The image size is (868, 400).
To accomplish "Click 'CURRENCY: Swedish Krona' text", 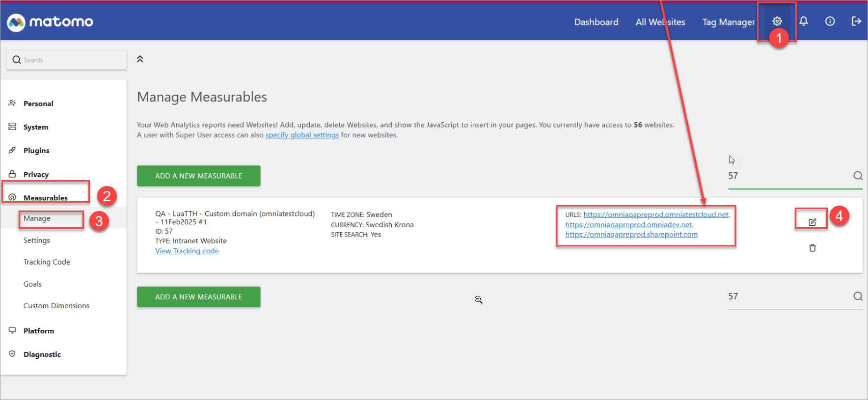I will coord(372,225).
